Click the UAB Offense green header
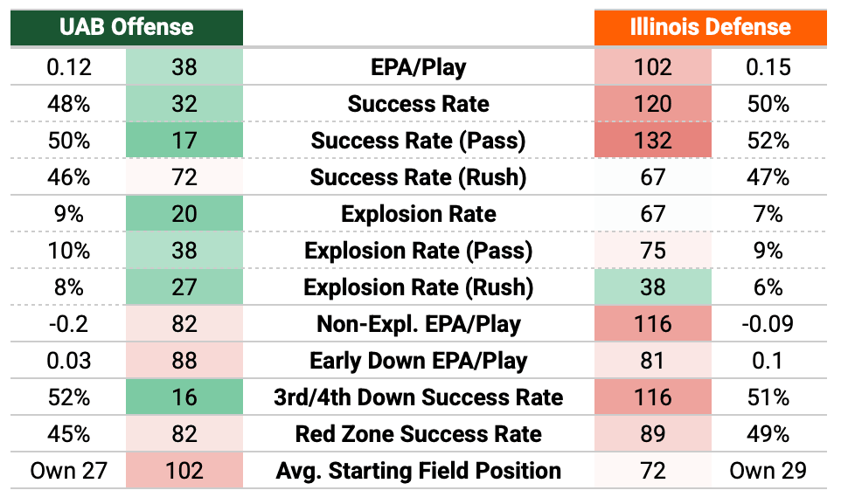This screenshot has width=848, height=504. pyautogui.click(x=127, y=27)
